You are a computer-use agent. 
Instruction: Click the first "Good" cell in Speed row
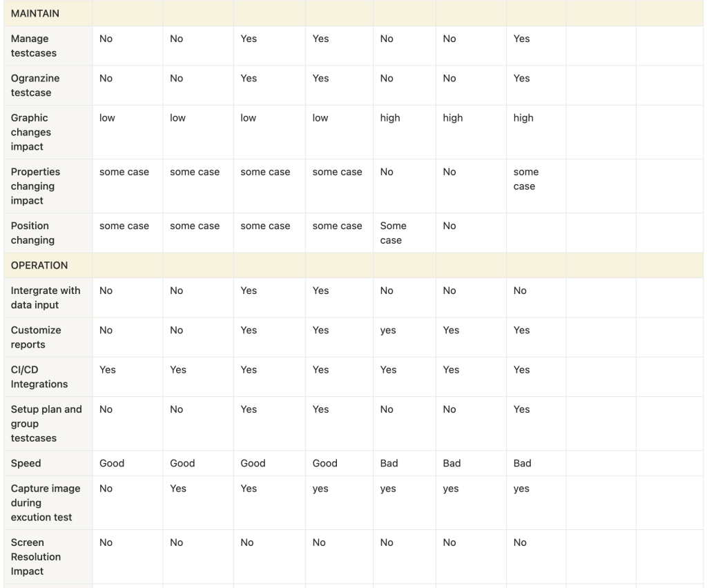tap(112, 463)
